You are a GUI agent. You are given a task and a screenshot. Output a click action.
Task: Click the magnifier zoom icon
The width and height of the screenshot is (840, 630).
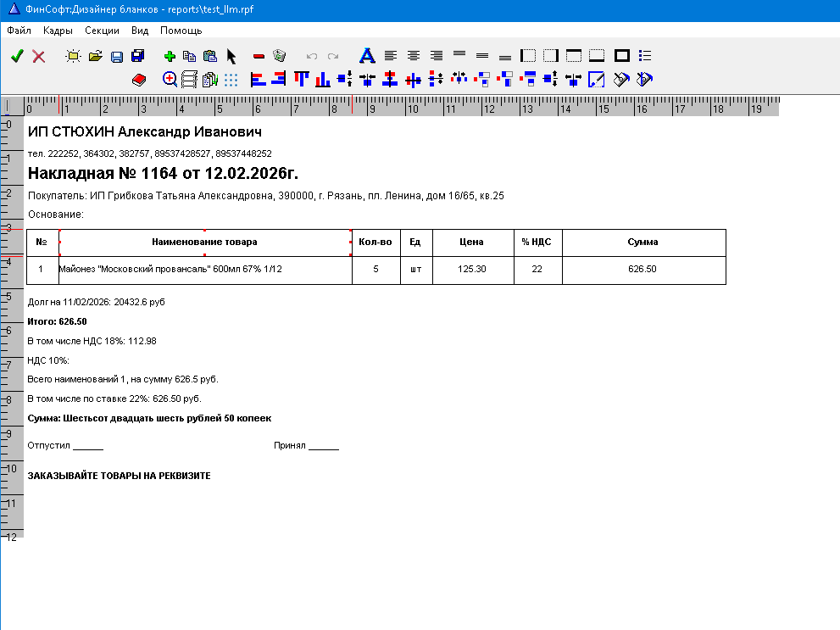tap(170, 80)
